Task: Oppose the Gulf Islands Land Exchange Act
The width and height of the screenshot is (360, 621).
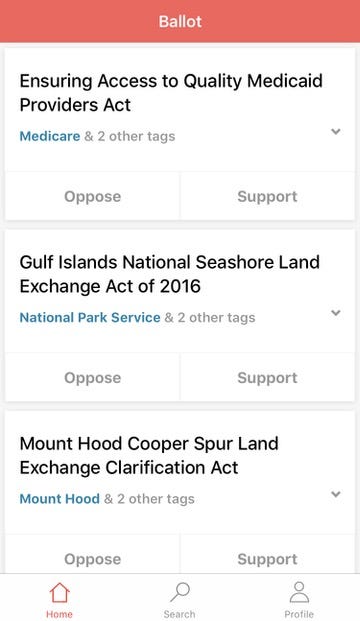Action: click(92, 378)
